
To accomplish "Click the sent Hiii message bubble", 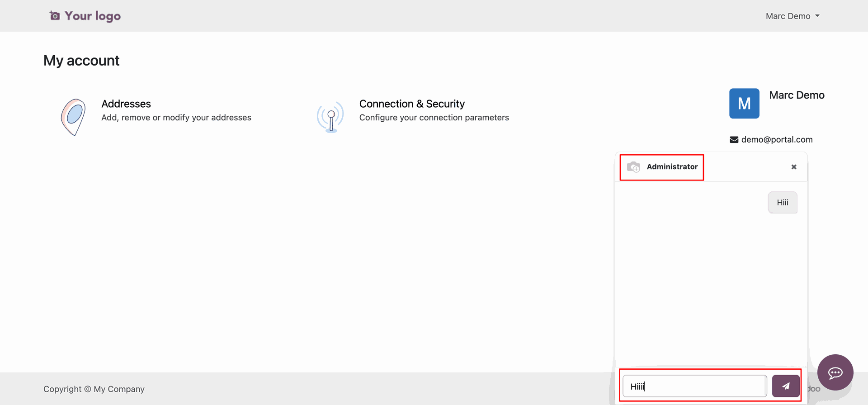I will click(x=783, y=202).
